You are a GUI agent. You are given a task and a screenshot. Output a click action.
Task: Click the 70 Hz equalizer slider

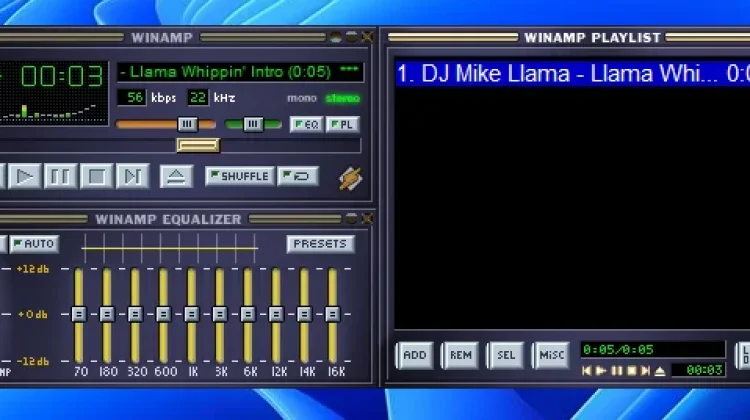[x=79, y=314]
